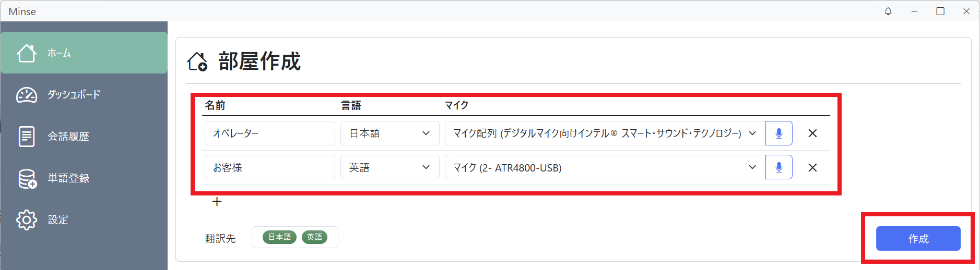Click the お客様 name input field
980x270 pixels.
269,167
